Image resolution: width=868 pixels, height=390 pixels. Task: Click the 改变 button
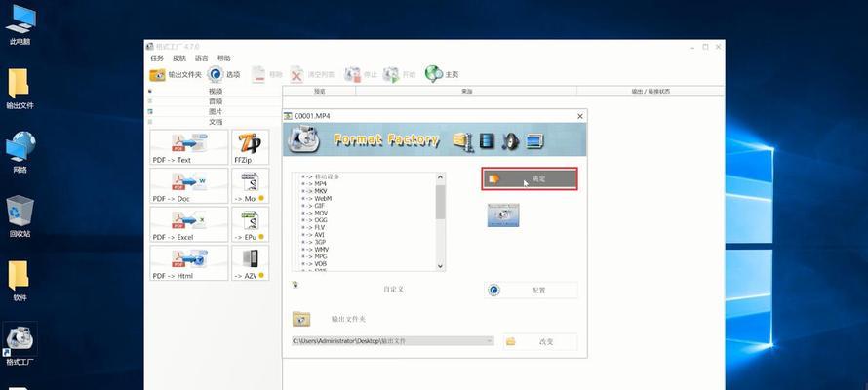(x=540, y=342)
